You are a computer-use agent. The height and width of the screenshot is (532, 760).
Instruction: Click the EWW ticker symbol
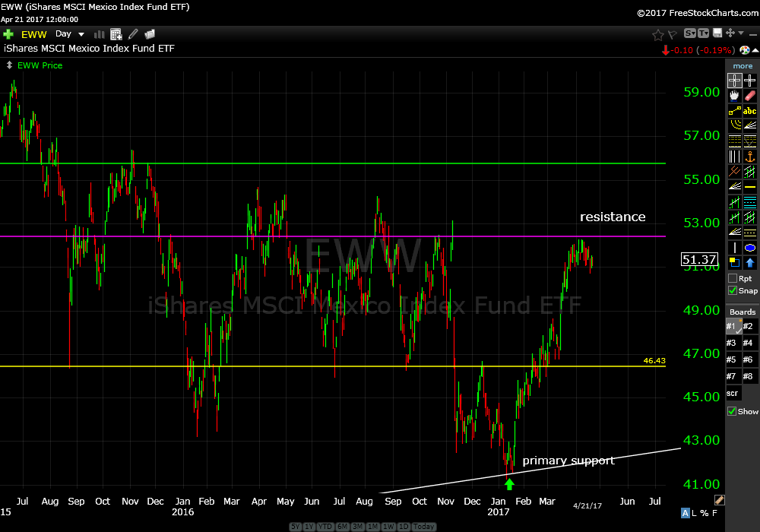34,34
